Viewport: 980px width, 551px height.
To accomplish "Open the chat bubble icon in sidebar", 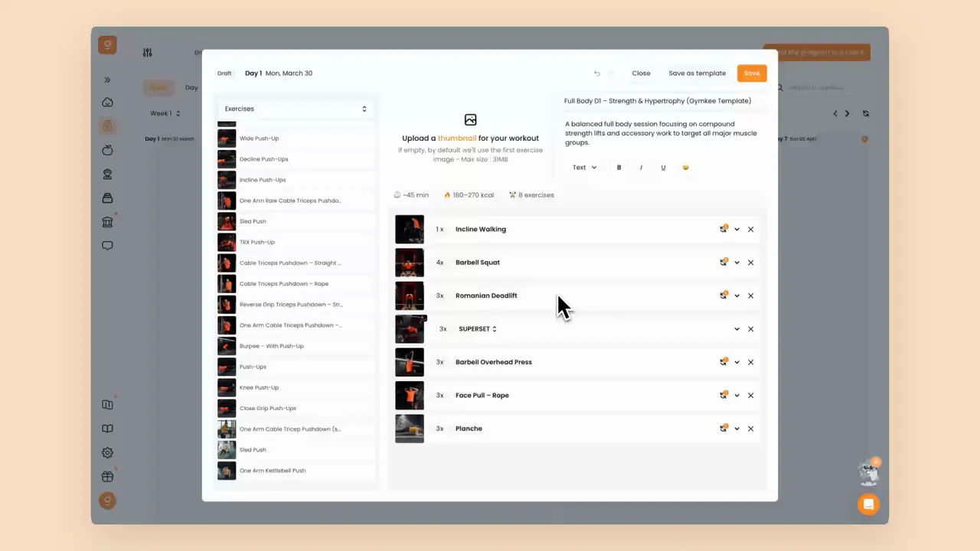I will coord(107,246).
